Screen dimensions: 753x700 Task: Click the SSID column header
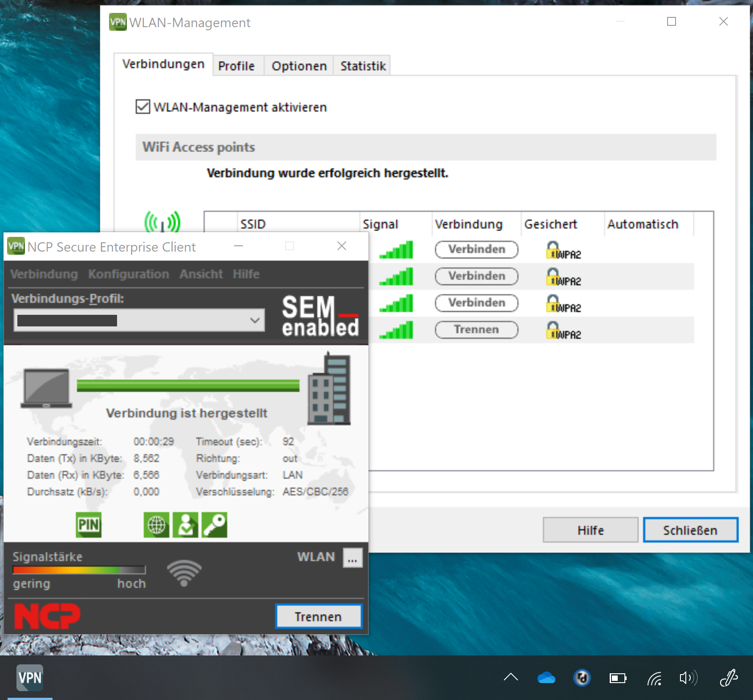[x=298, y=224]
